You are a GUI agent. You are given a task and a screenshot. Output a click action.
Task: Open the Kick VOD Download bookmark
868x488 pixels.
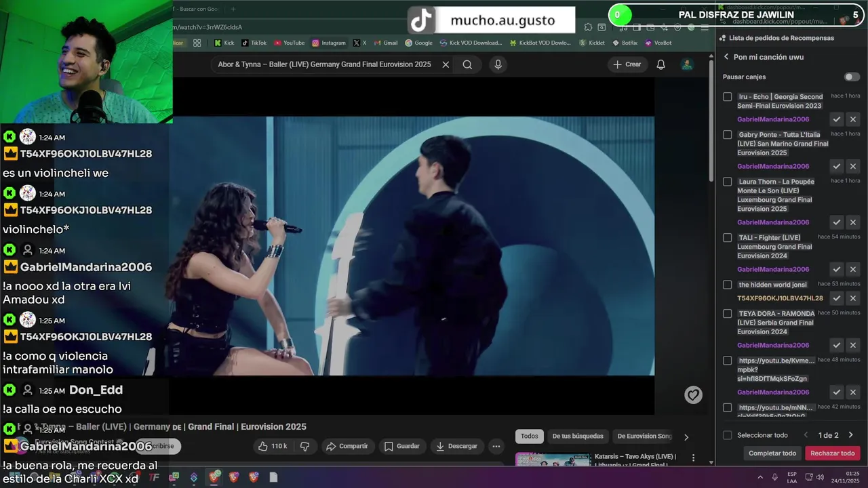tap(471, 43)
